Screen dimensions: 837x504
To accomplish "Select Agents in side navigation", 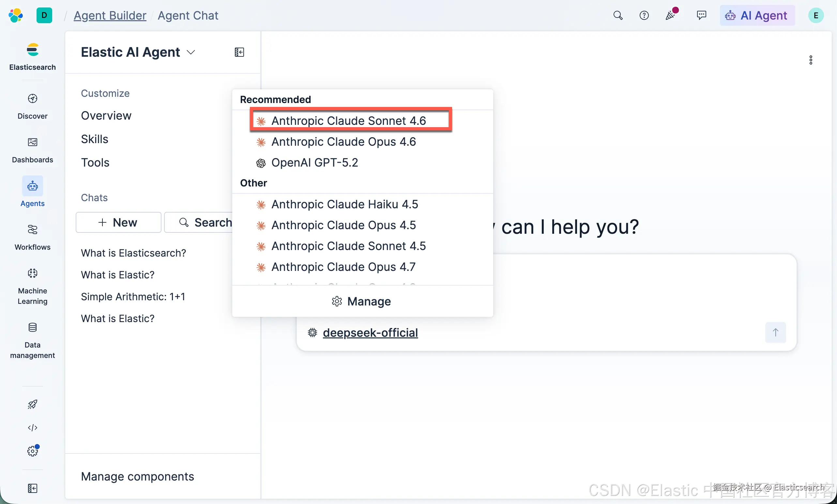I will coord(33,191).
